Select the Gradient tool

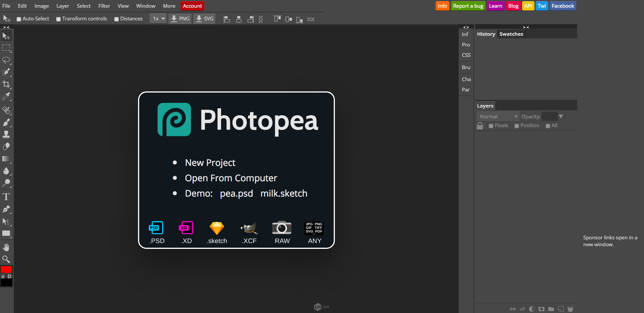6,159
